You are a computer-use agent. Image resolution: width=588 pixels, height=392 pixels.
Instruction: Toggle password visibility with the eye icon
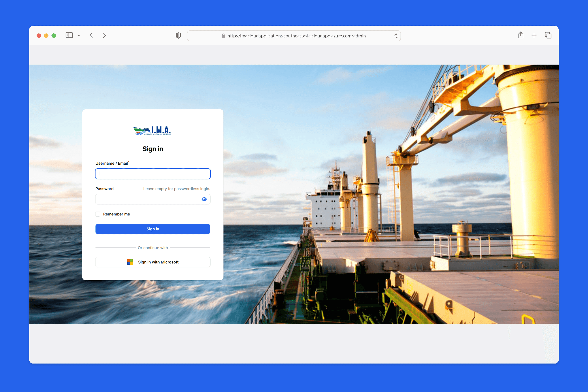[x=204, y=199]
